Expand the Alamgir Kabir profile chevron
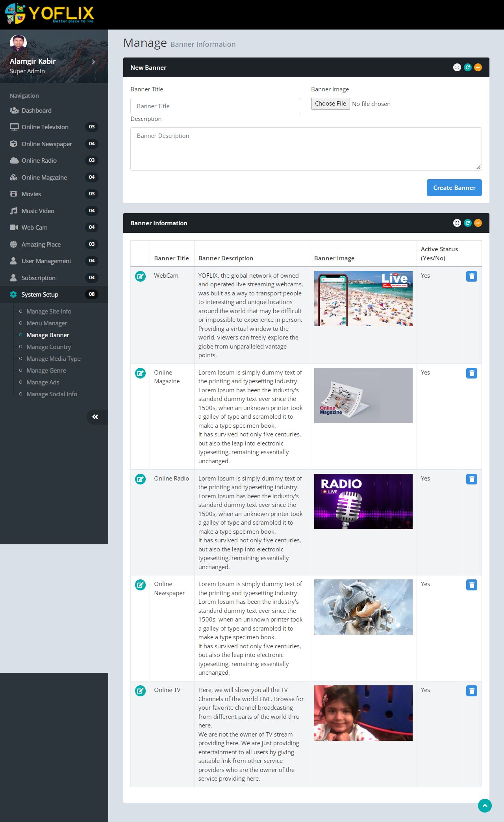Image resolution: width=504 pixels, height=822 pixels. click(x=93, y=62)
